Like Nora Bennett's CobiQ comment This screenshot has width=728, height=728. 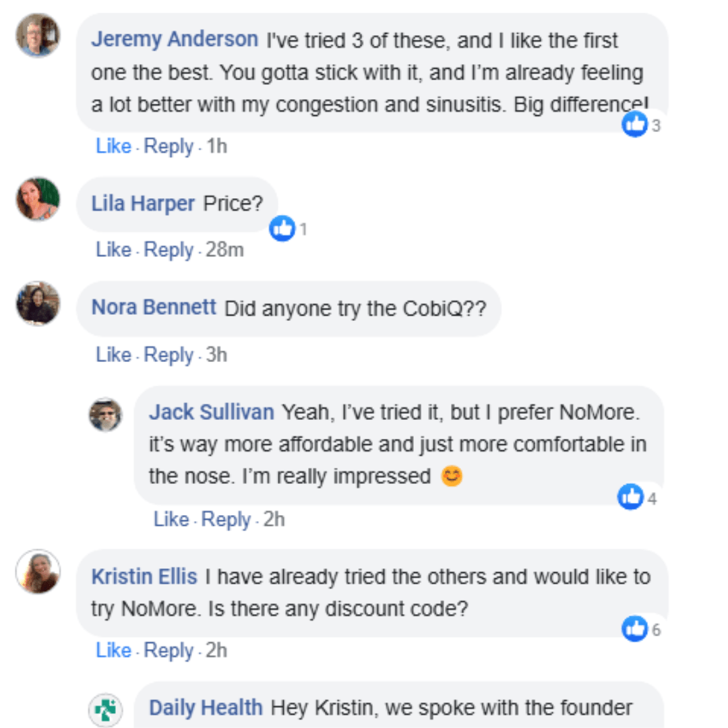coord(113,355)
